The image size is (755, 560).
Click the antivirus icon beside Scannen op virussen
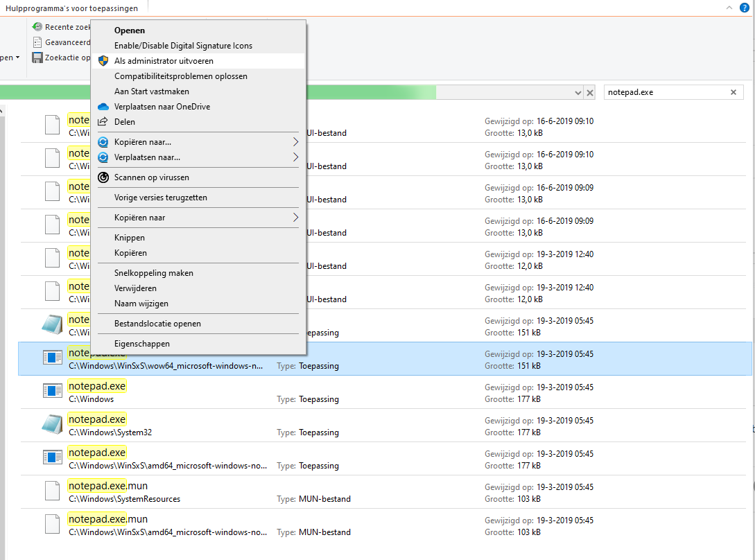103,177
